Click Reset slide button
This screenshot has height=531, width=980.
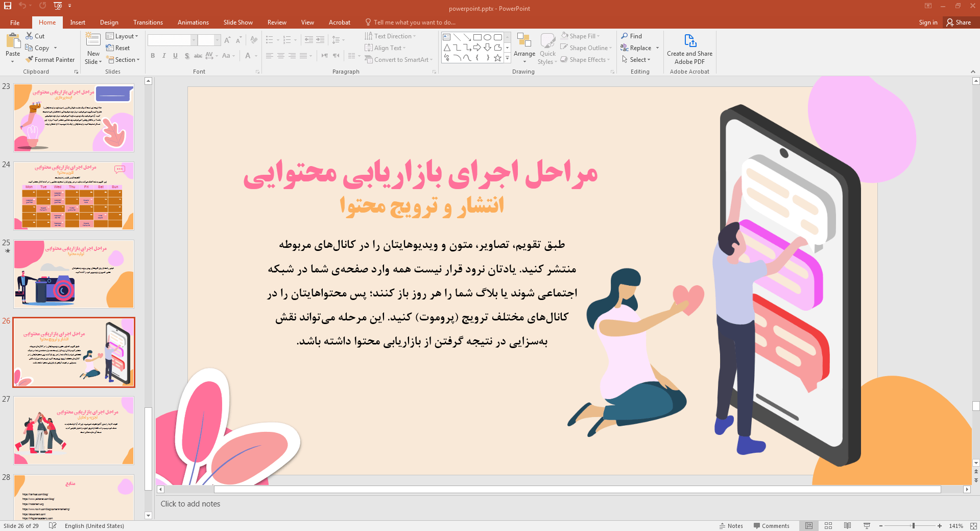click(x=118, y=48)
